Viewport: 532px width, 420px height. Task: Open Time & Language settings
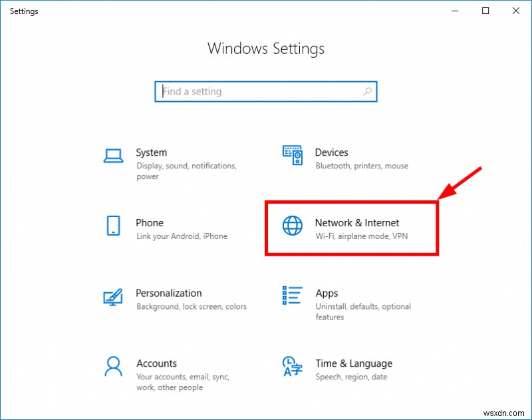pyautogui.click(x=354, y=364)
